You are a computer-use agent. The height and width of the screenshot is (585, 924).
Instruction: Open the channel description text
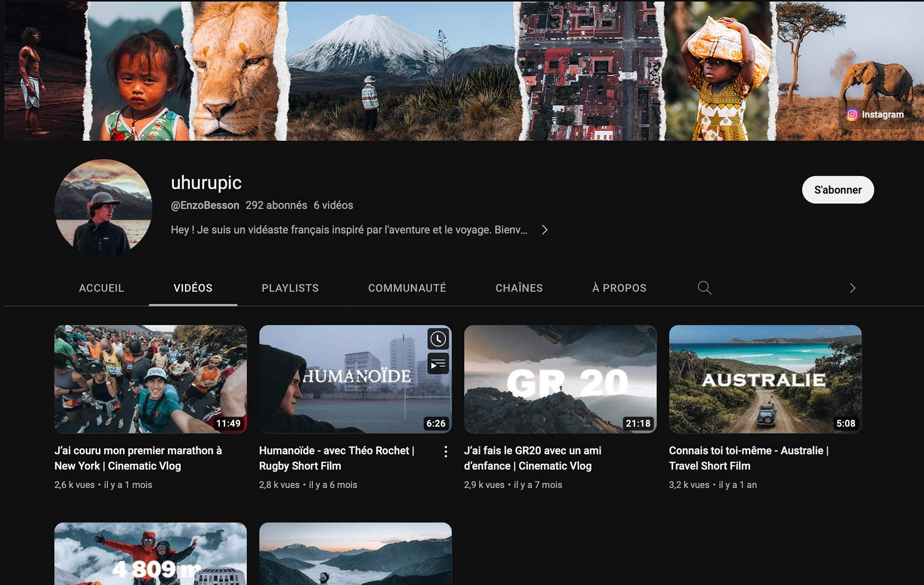pyautogui.click(x=349, y=230)
